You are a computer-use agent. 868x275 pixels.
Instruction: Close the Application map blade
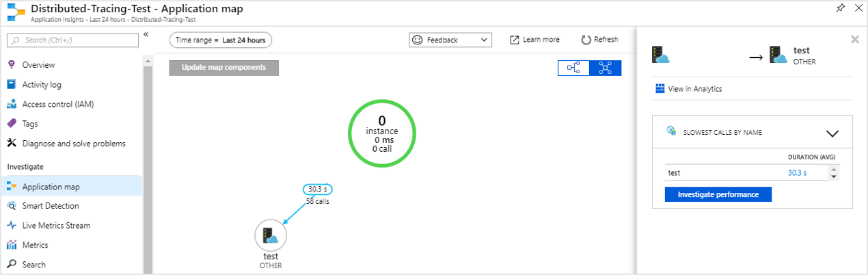pos(859,9)
